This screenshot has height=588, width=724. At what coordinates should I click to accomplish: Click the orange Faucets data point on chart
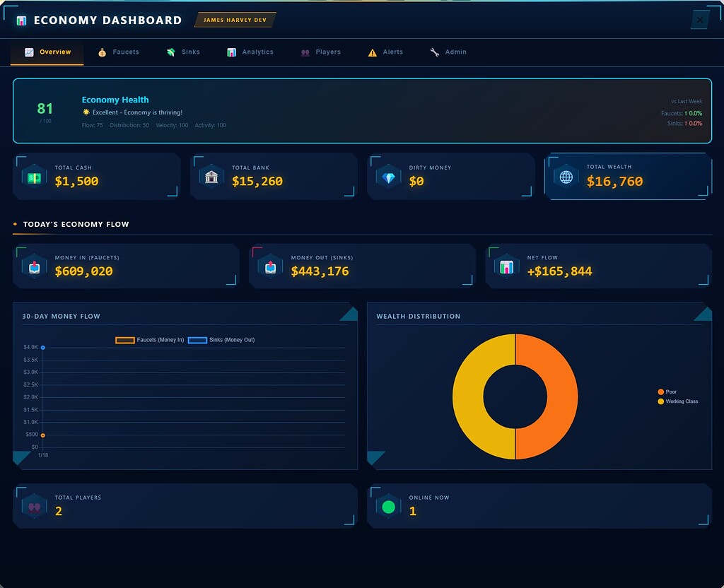click(43, 435)
